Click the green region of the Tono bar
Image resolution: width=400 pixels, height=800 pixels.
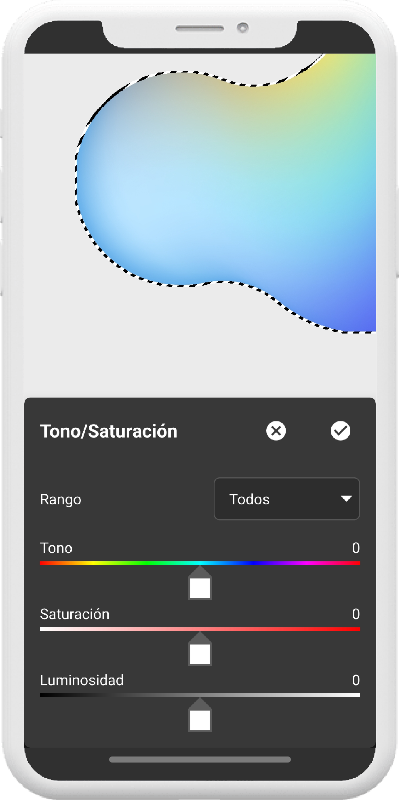point(148,563)
